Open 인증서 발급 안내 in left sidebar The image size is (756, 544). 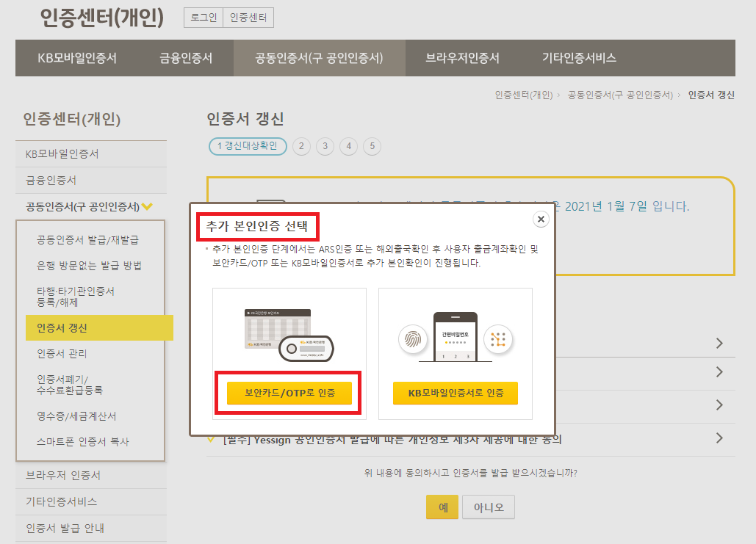(91, 528)
